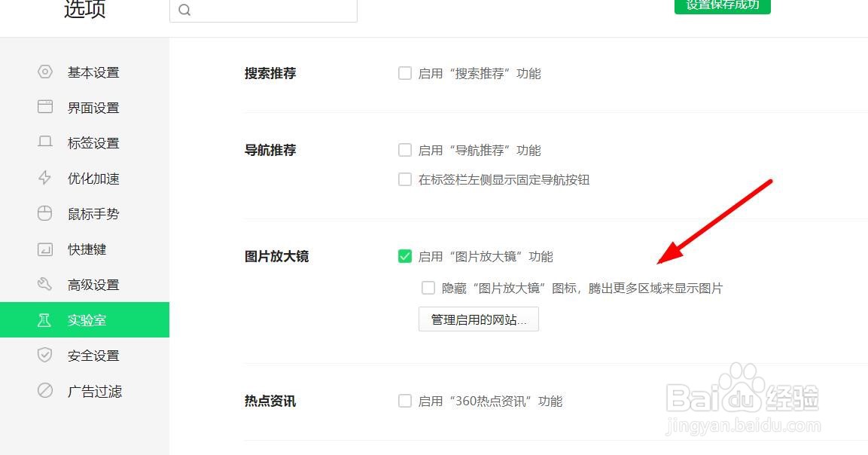Toggle 在标签栏左侧显示固定导航按钮 checkbox
868x455 pixels.
click(x=405, y=179)
